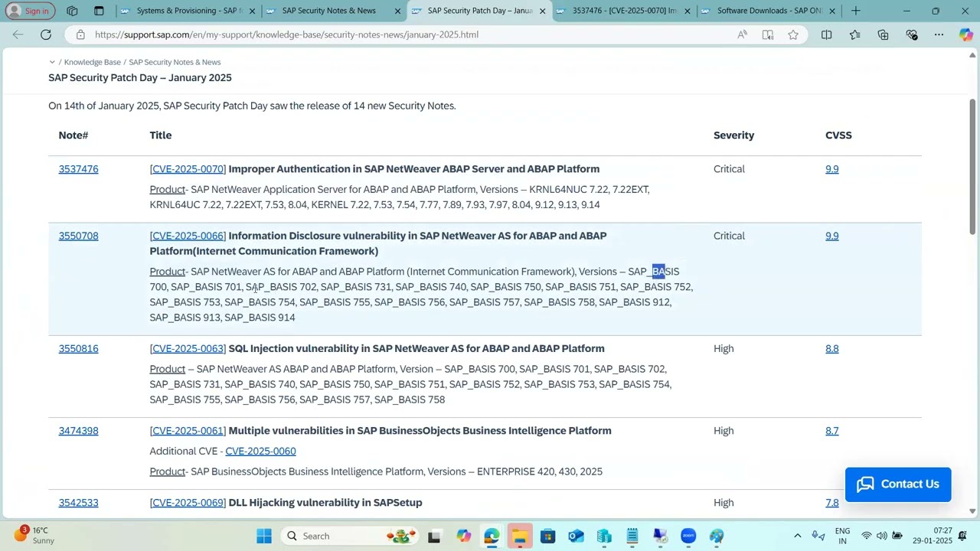Open Microsoft Store in taskbar
Image resolution: width=980 pixels, height=551 pixels.
click(547, 536)
